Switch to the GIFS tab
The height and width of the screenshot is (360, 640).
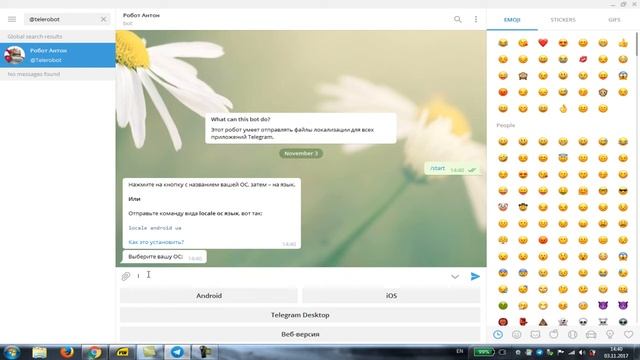click(x=614, y=20)
